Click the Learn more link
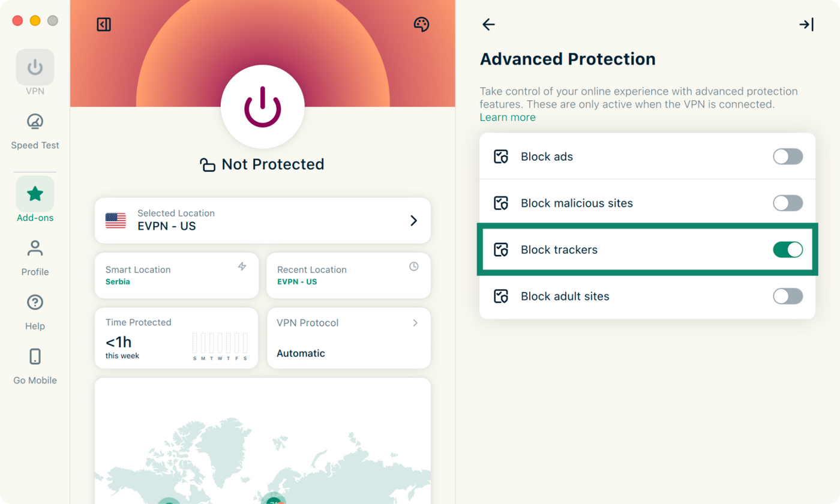 coord(508,117)
